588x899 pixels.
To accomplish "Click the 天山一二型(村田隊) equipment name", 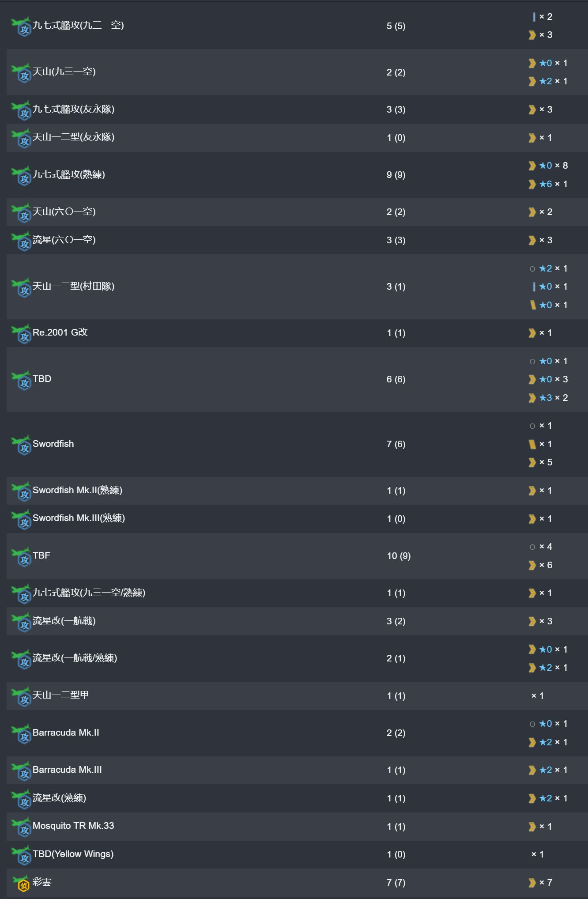I will point(73,286).
